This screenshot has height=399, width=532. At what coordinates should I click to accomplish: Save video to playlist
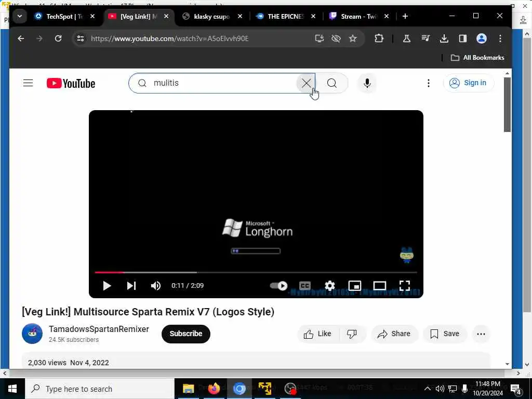tap(445, 334)
